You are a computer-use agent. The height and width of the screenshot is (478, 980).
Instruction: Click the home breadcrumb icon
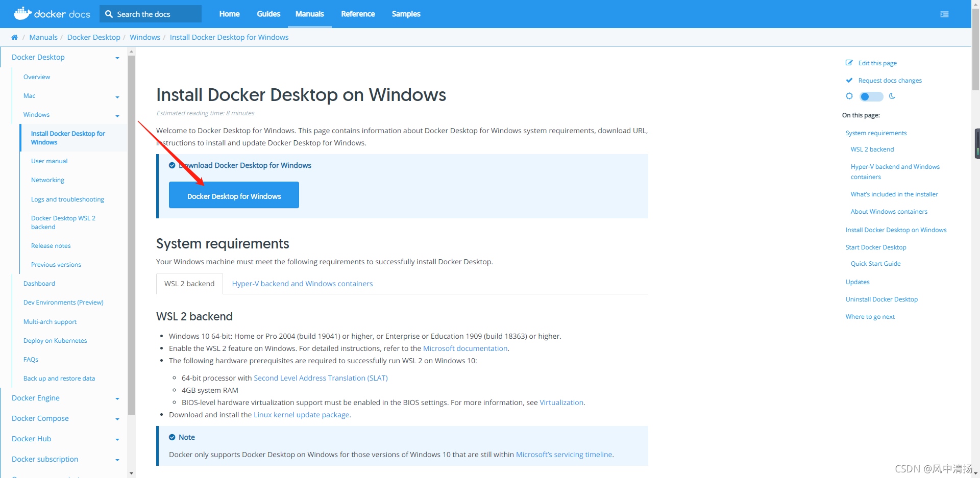(x=14, y=37)
